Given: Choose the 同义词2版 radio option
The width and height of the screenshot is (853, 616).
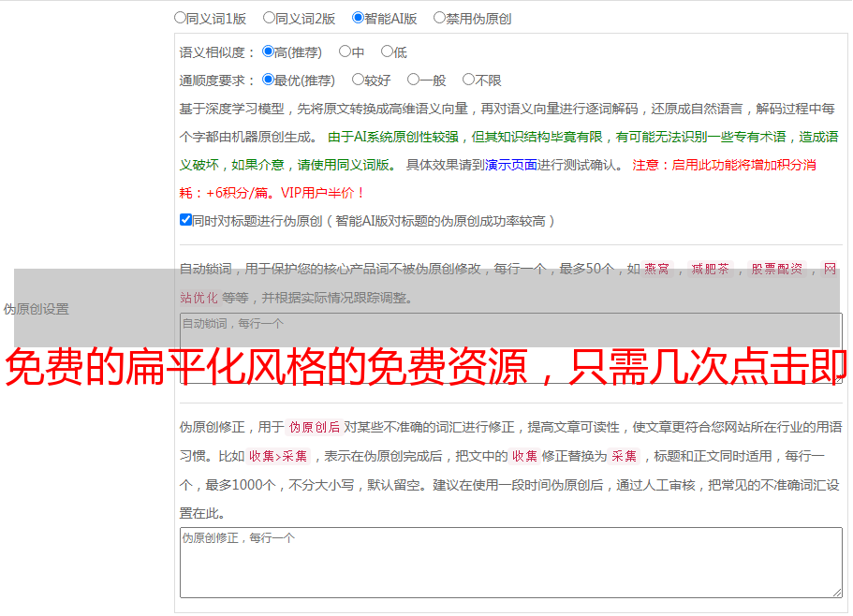Looking at the screenshot, I should pos(270,18).
